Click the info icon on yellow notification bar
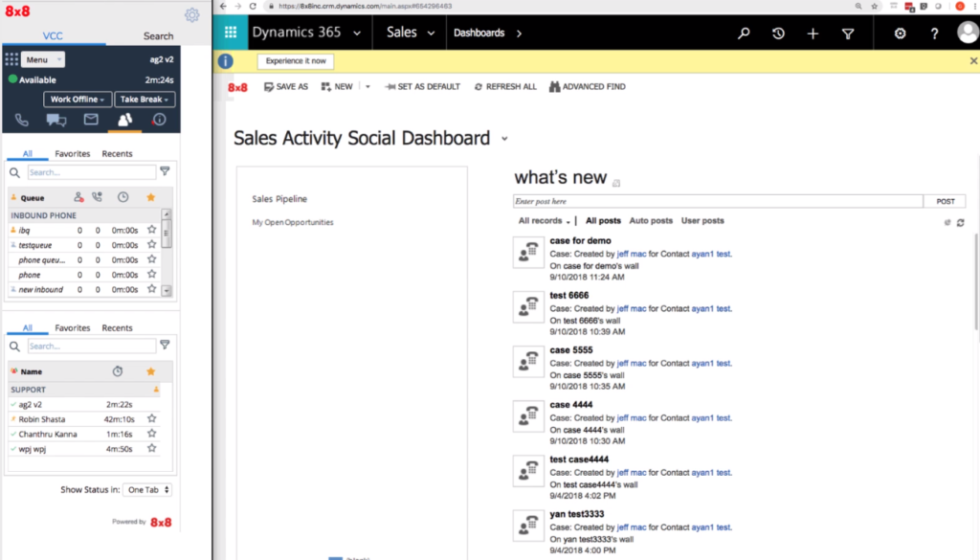 click(226, 61)
